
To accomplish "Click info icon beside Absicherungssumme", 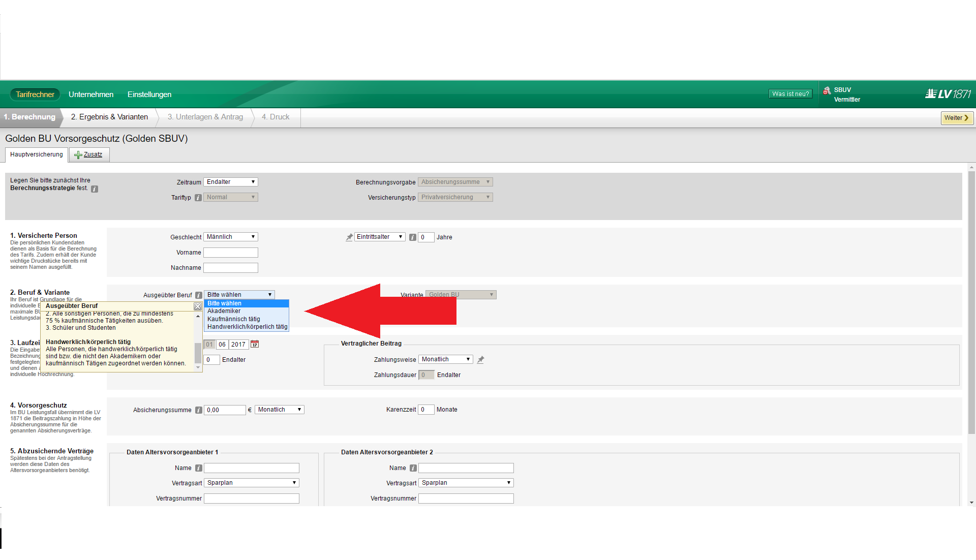I will (x=199, y=410).
